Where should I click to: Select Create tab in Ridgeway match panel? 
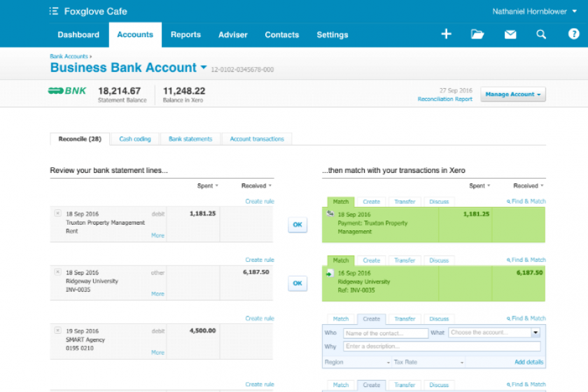[371, 260]
